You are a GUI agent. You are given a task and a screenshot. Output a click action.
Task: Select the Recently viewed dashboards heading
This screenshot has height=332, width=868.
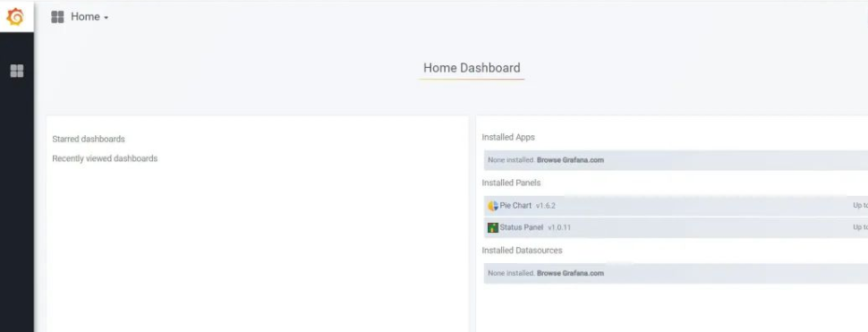(x=105, y=158)
